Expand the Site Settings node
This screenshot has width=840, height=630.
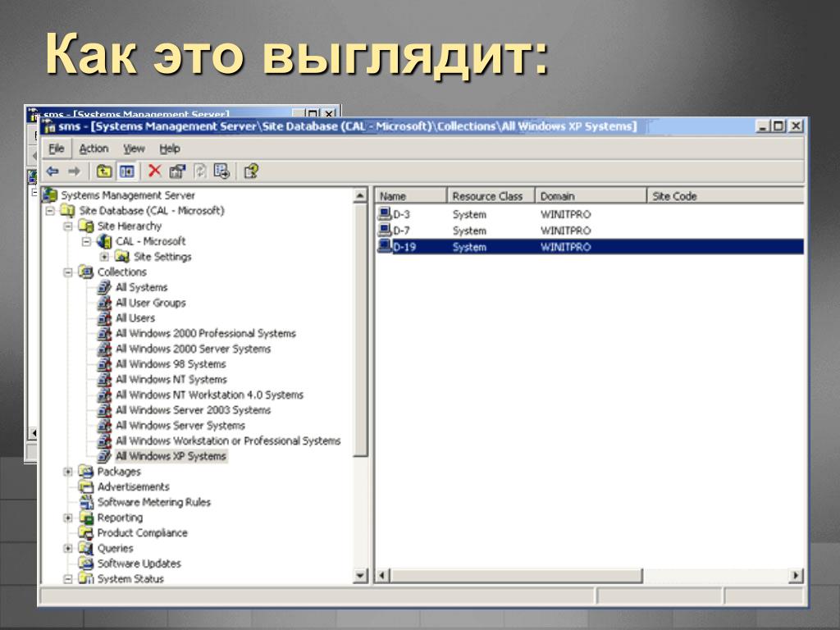pyautogui.click(x=104, y=257)
